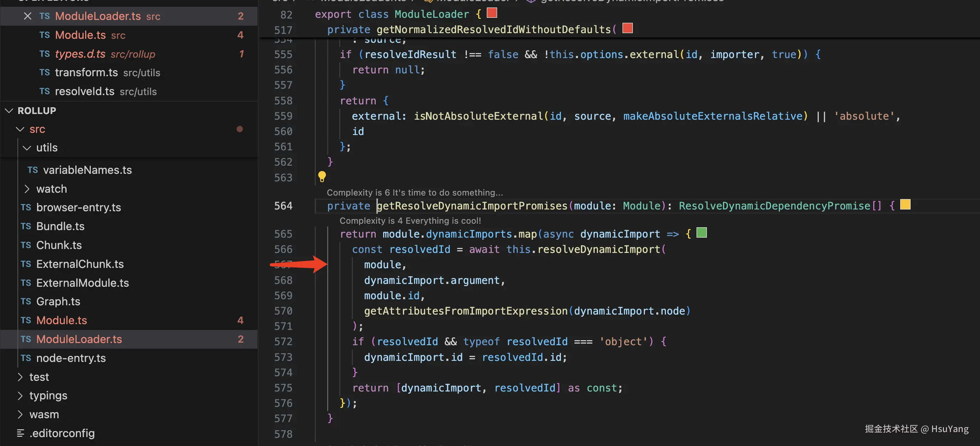Switch to transform.ts open editor
980x446 pixels.
click(x=87, y=72)
